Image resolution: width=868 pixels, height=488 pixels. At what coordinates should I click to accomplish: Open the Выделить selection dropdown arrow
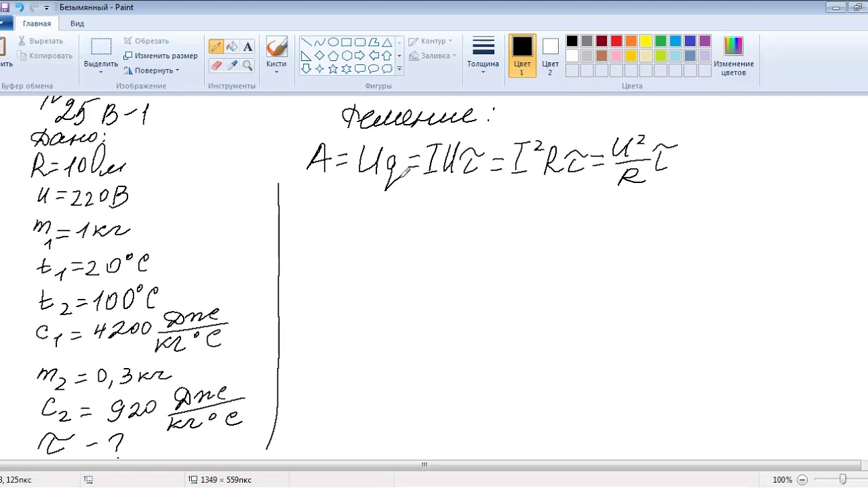coord(101,72)
